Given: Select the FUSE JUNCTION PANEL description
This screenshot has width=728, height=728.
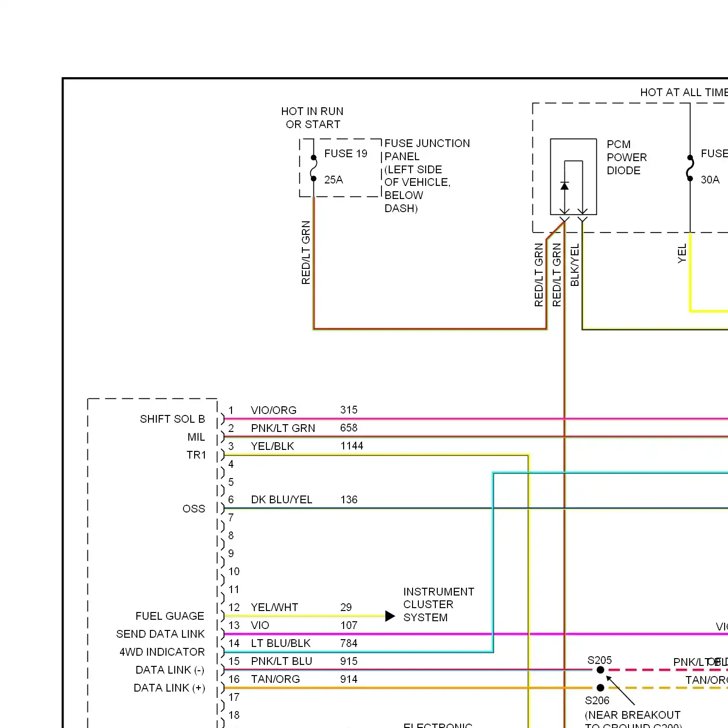Looking at the screenshot, I should point(427,176).
